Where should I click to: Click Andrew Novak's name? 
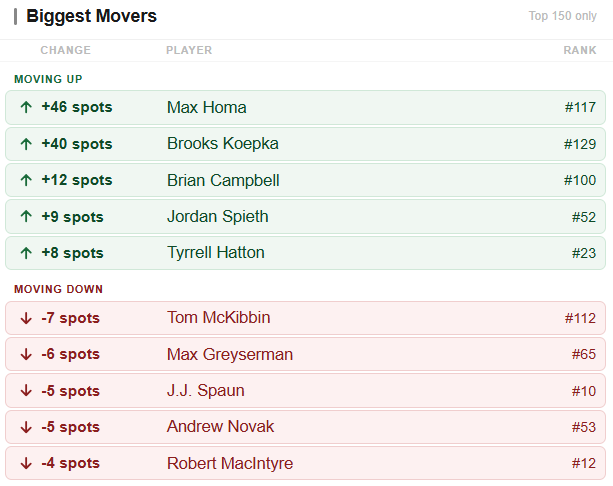click(220, 427)
